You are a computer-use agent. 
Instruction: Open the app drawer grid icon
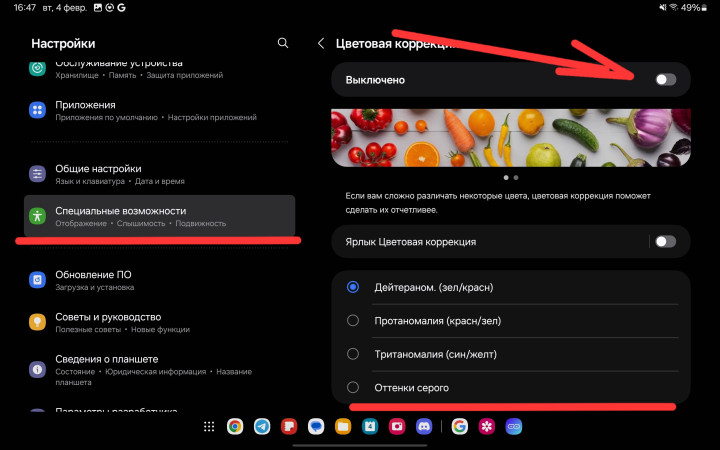[209, 426]
